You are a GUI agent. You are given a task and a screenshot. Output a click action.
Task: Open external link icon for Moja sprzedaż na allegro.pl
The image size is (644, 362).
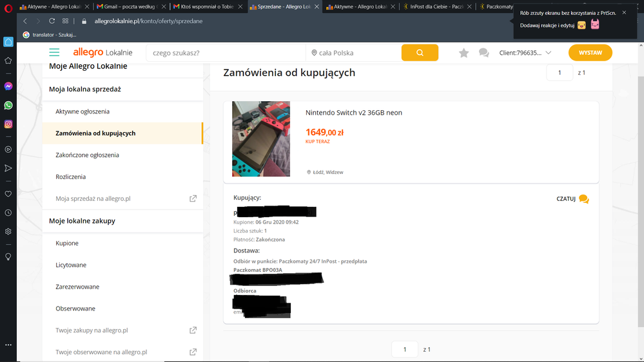point(193,198)
